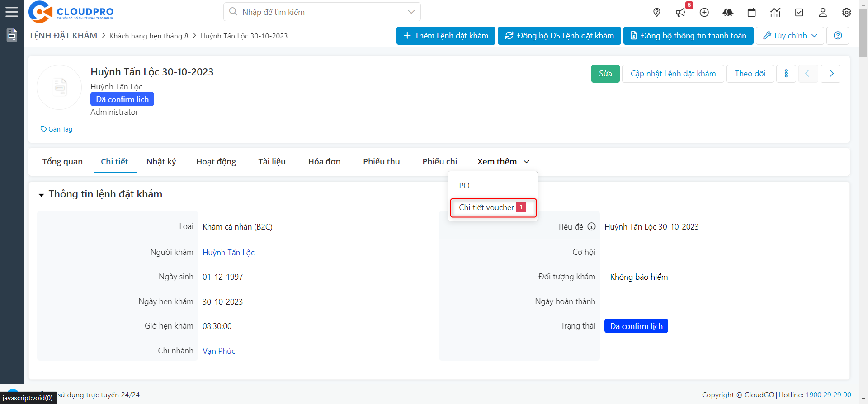868x404 pixels.
Task: Focus the Nhập để tìm kiếm search field
Action: click(x=321, y=12)
